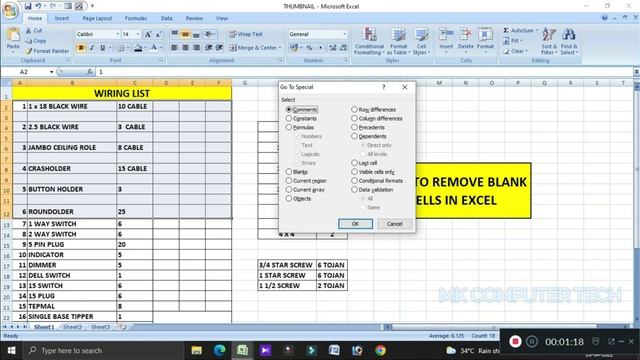
Task: Open Google Chrome from taskbar
Action: (380, 350)
